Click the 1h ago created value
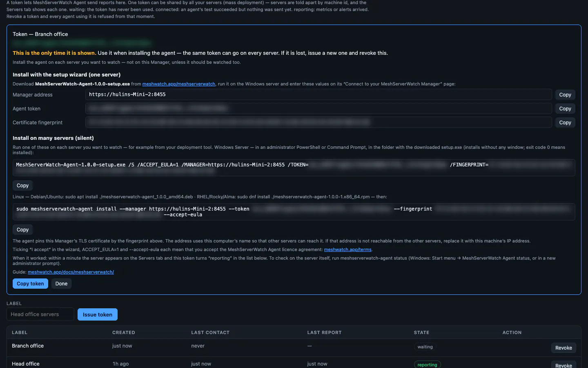This screenshot has height=368, width=588. click(x=120, y=364)
